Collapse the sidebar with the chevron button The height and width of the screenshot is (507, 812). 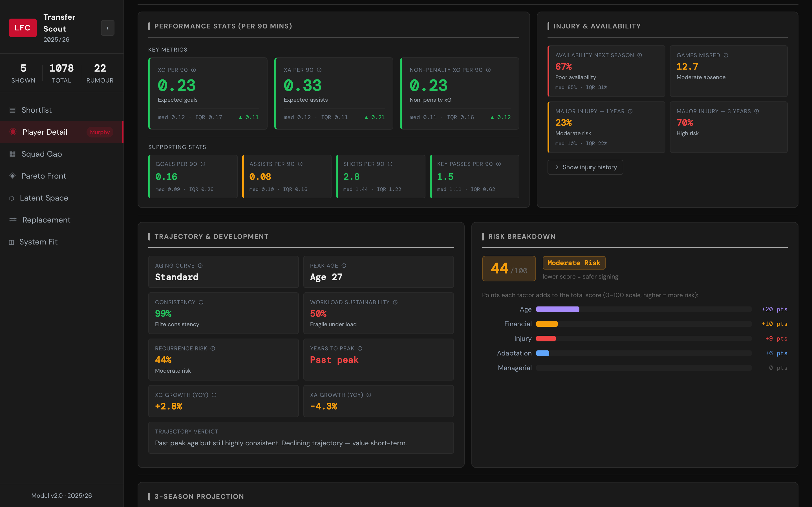coord(107,28)
